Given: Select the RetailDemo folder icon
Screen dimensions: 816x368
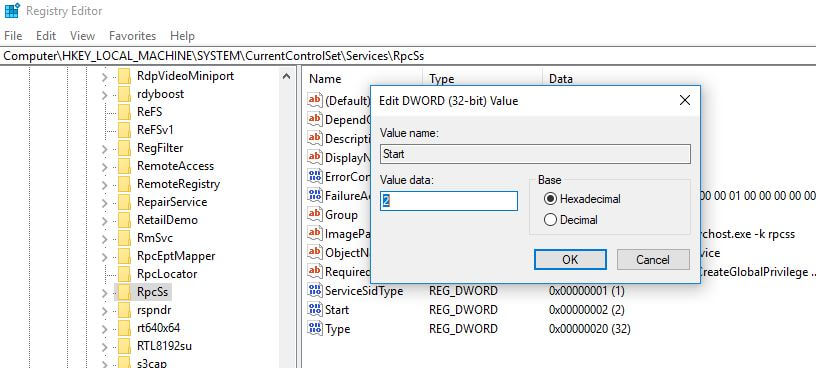Looking at the screenshot, I should coord(124,220).
